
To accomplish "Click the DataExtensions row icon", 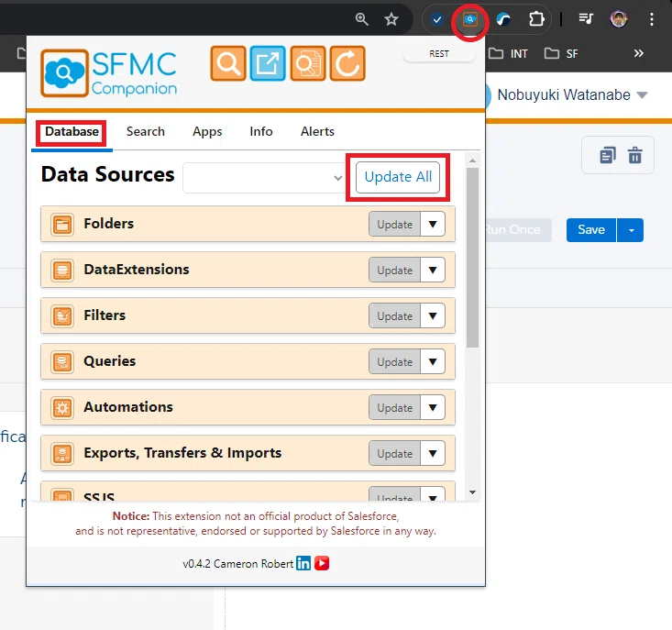I will (62, 270).
